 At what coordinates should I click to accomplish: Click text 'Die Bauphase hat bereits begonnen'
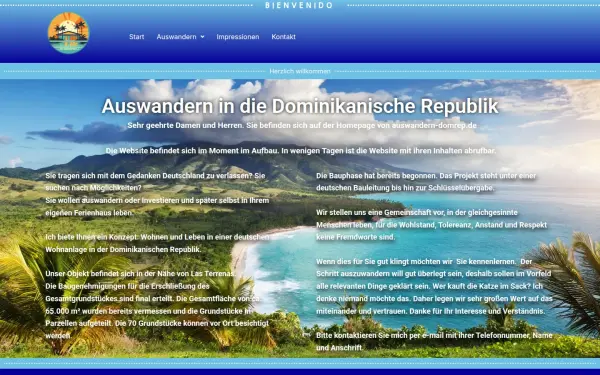pyautogui.click(x=377, y=176)
